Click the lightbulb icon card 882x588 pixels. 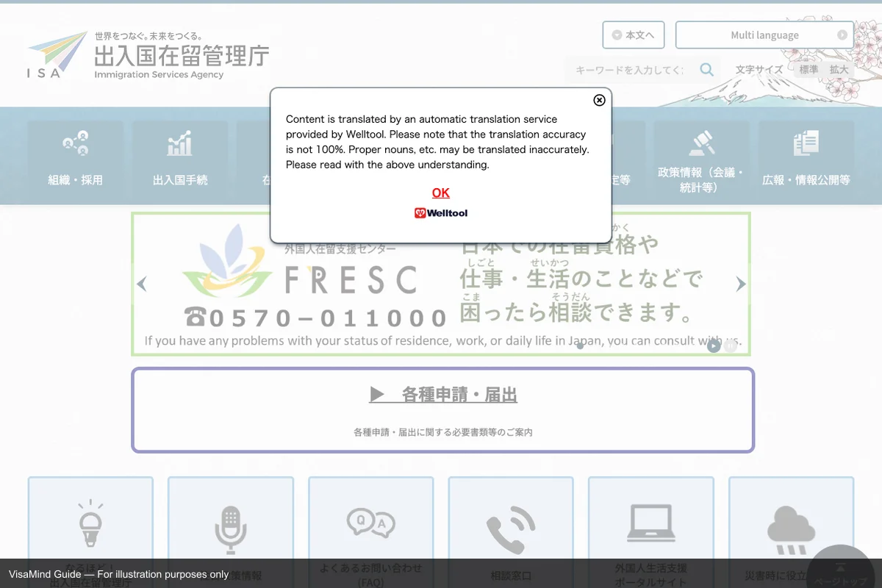[90, 523]
